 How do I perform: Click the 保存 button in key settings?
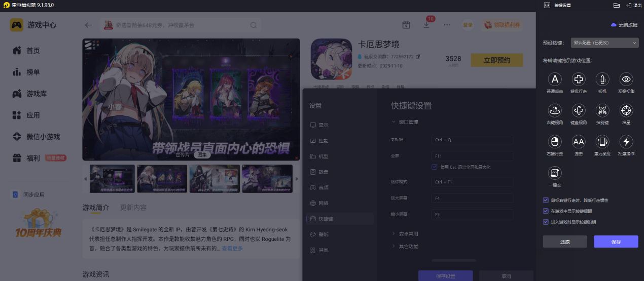point(616,242)
